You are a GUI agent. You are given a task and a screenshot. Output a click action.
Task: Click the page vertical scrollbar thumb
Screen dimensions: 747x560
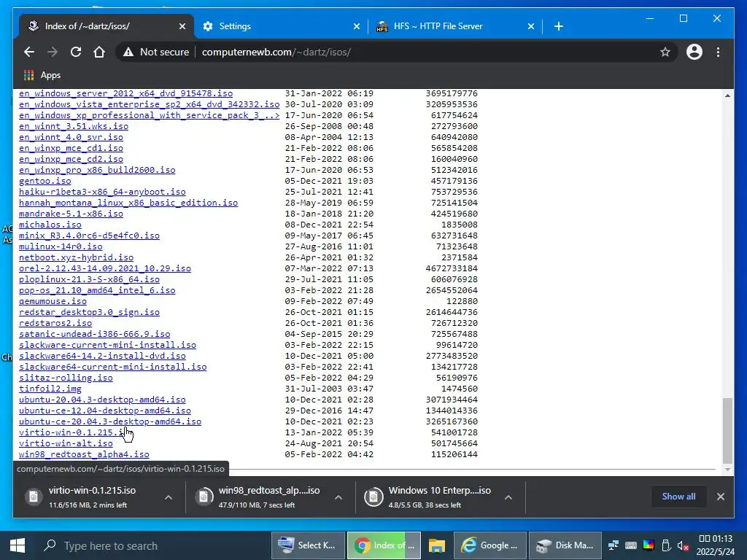click(x=727, y=431)
